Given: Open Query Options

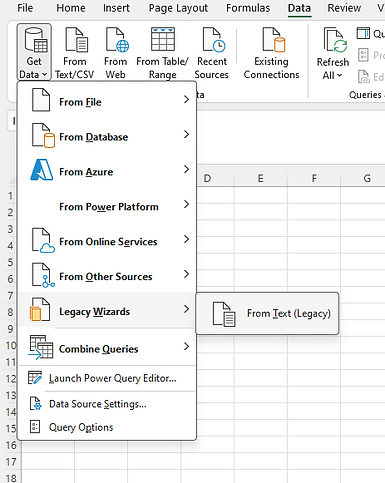Looking at the screenshot, I should (107, 427).
